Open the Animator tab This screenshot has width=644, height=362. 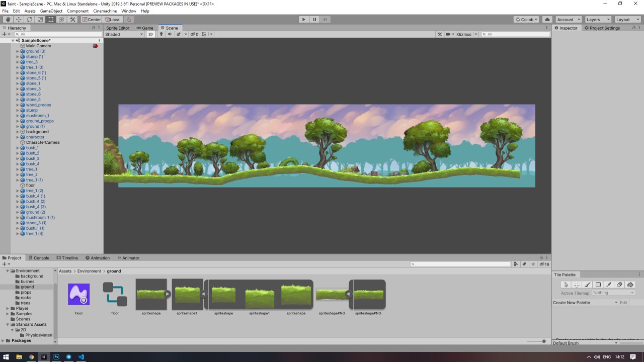point(128,258)
